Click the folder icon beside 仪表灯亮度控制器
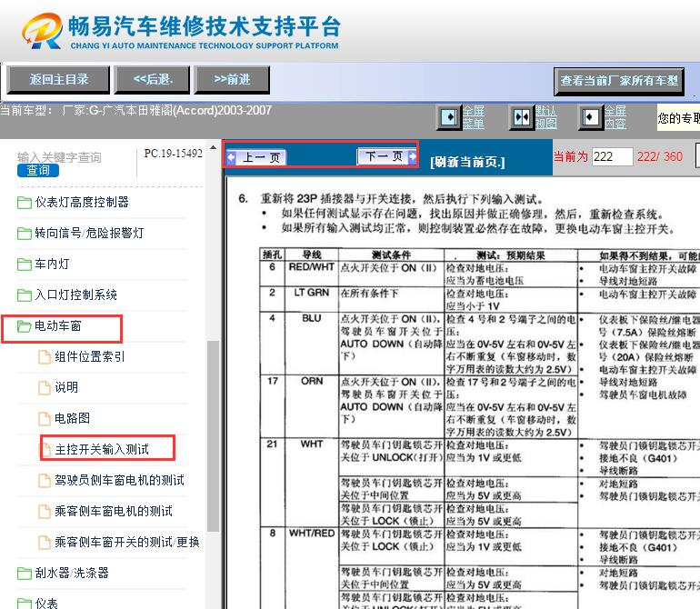The image size is (700, 609). click(25, 203)
